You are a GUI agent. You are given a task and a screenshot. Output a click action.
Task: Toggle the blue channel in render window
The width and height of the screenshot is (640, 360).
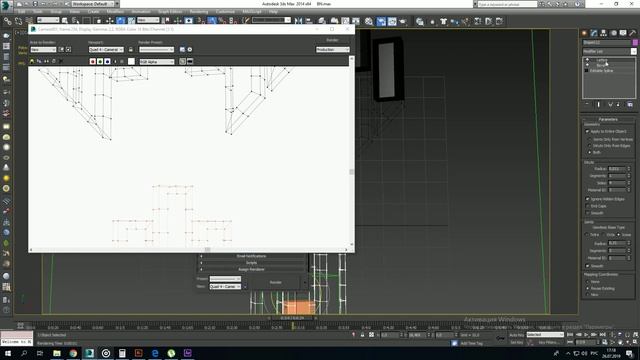(107, 61)
